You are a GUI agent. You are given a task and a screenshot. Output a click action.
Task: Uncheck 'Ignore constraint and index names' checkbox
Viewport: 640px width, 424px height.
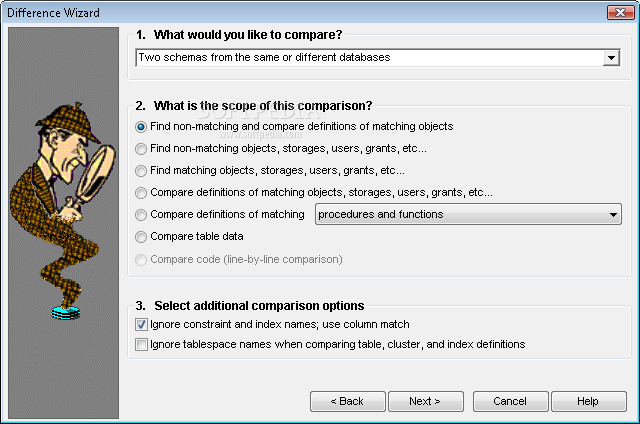tap(141, 324)
